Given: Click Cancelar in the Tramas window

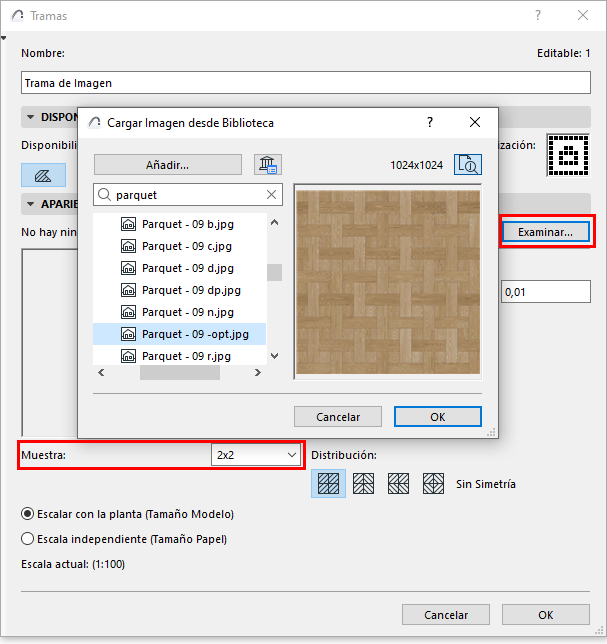Looking at the screenshot, I should click(446, 615).
